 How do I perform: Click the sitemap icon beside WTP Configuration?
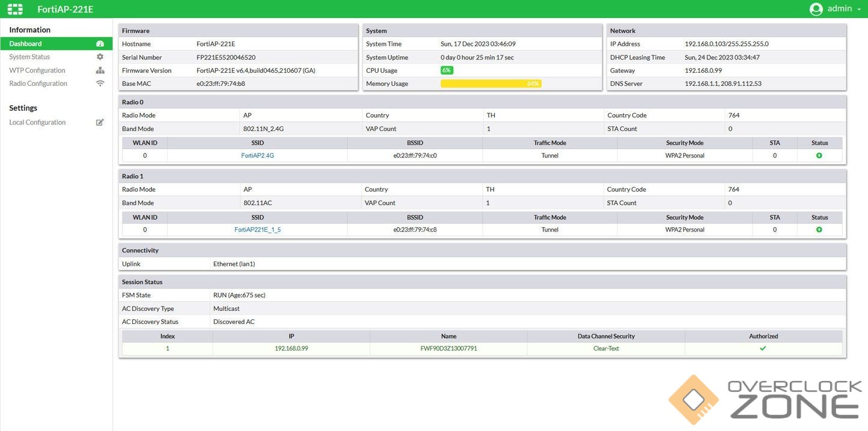pos(100,70)
